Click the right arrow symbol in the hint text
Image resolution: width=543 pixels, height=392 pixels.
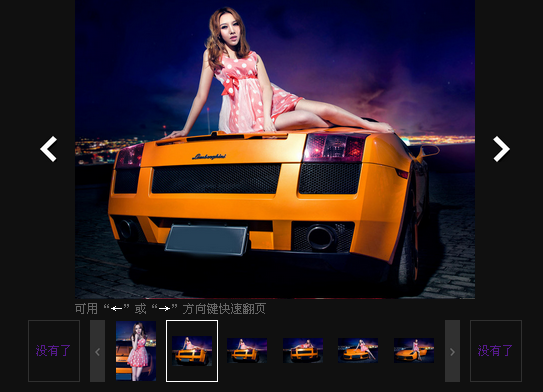pyautogui.click(x=164, y=309)
